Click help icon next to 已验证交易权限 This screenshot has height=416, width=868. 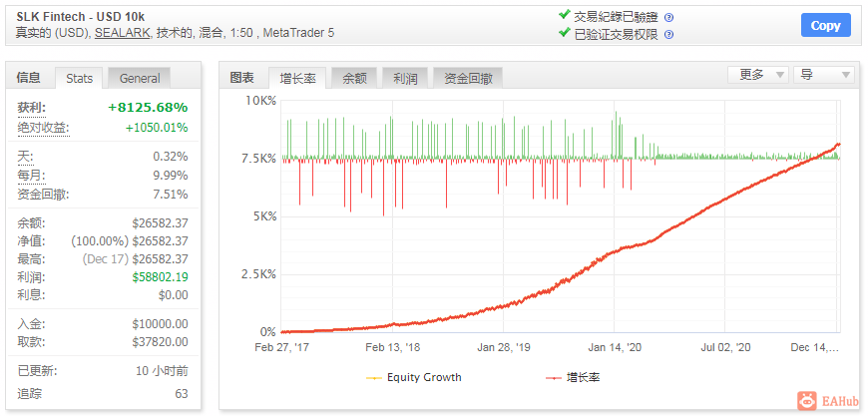[x=668, y=34]
